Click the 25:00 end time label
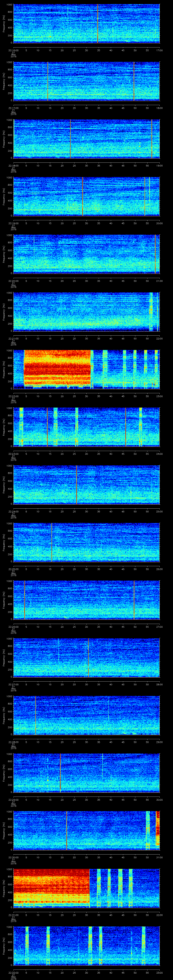The image size is (173, 980). (x=159, y=511)
